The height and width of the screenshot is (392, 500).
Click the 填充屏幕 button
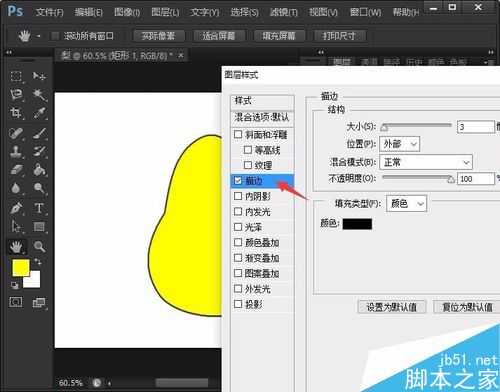point(279,36)
